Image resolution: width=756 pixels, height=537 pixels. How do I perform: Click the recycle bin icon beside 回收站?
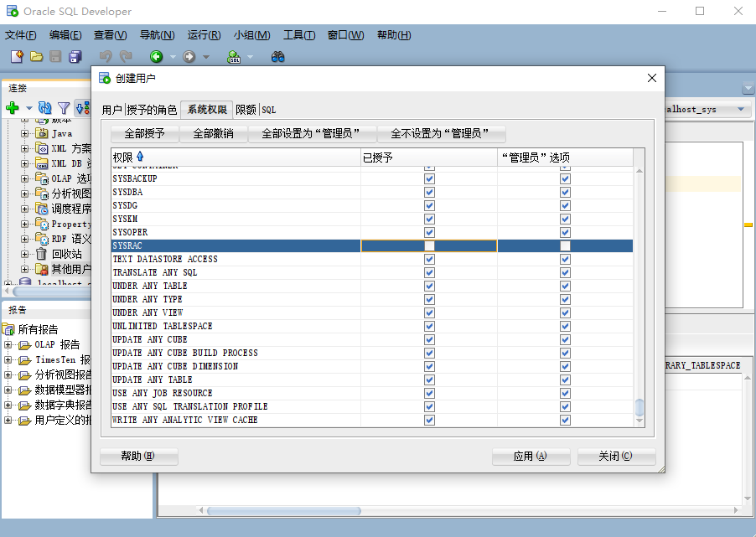pyautogui.click(x=42, y=254)
